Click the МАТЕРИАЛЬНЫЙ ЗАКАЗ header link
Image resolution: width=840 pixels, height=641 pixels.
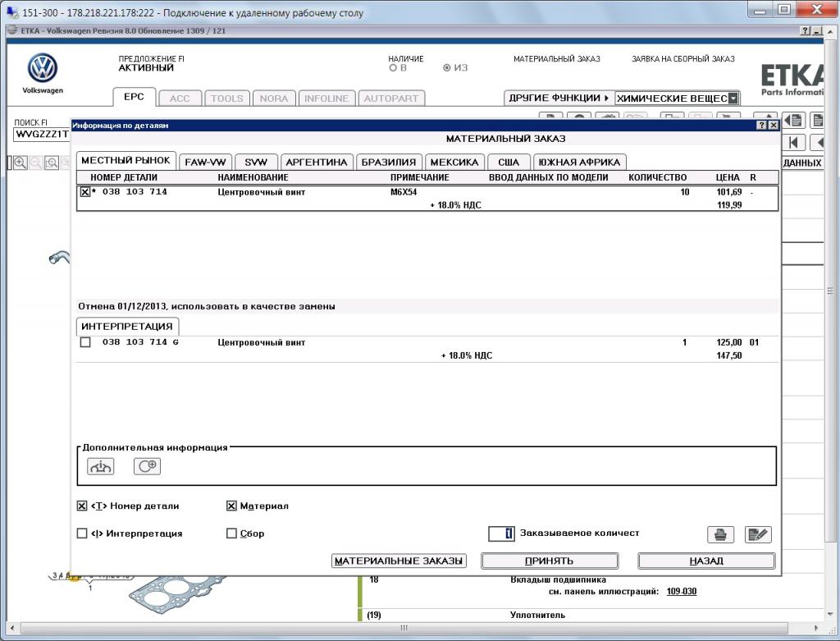point(557,59)
